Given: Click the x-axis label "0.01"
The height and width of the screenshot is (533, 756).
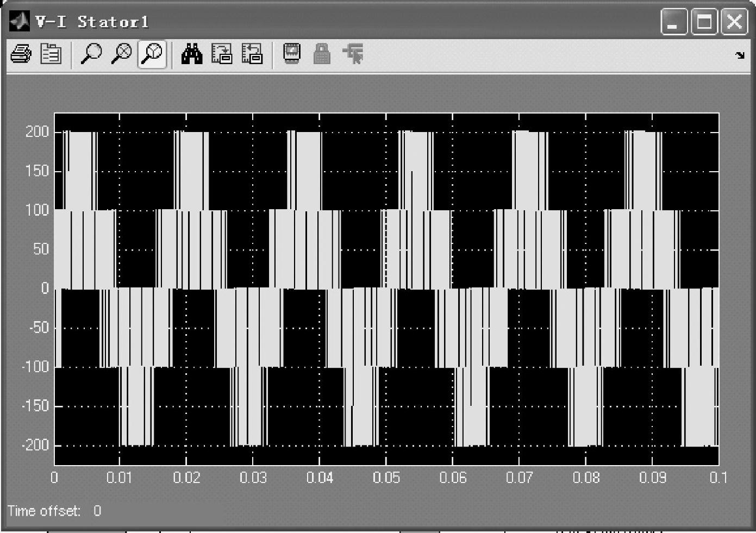Looking at the screenshot, I should point(120,478).
